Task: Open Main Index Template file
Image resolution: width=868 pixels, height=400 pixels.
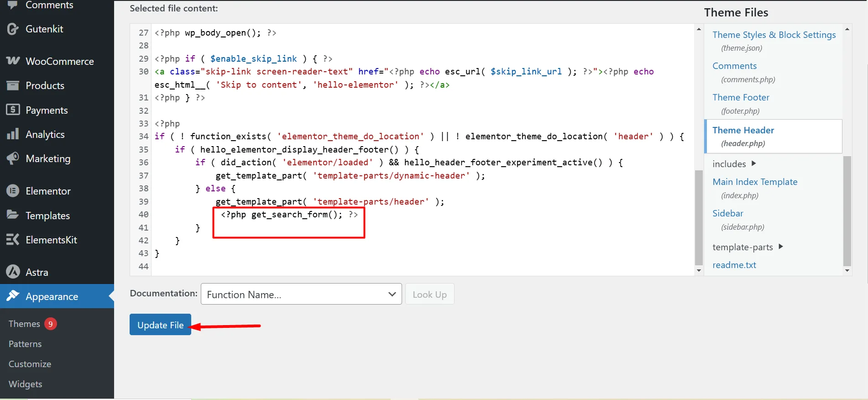Action: coord(755,182)
